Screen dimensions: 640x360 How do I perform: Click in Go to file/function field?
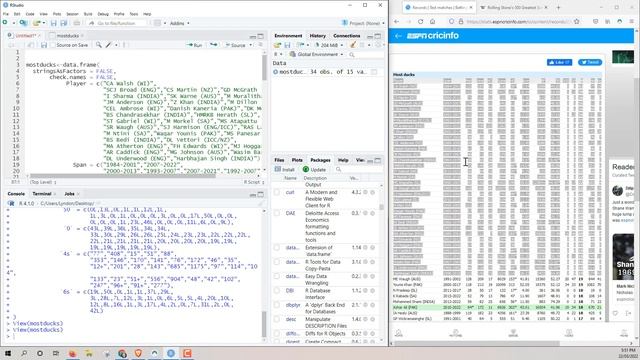point(117,23)
